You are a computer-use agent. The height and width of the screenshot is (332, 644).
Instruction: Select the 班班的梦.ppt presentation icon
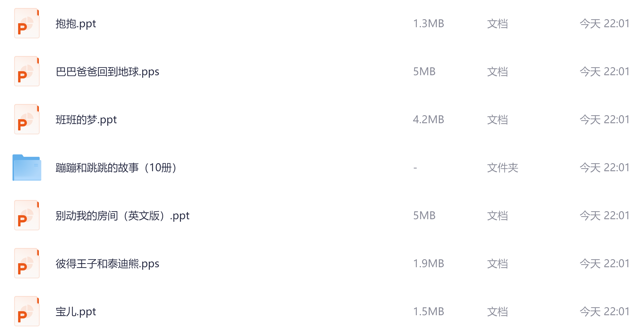click(27, 119)
